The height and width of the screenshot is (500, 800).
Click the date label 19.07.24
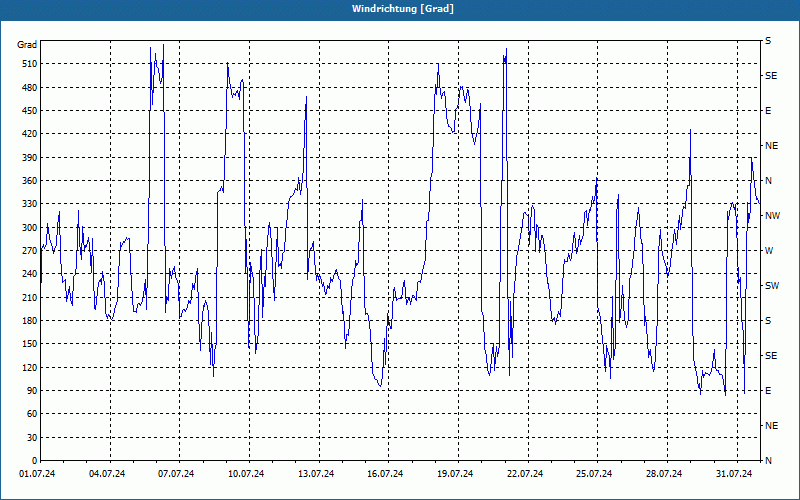[x=455, y=474]
